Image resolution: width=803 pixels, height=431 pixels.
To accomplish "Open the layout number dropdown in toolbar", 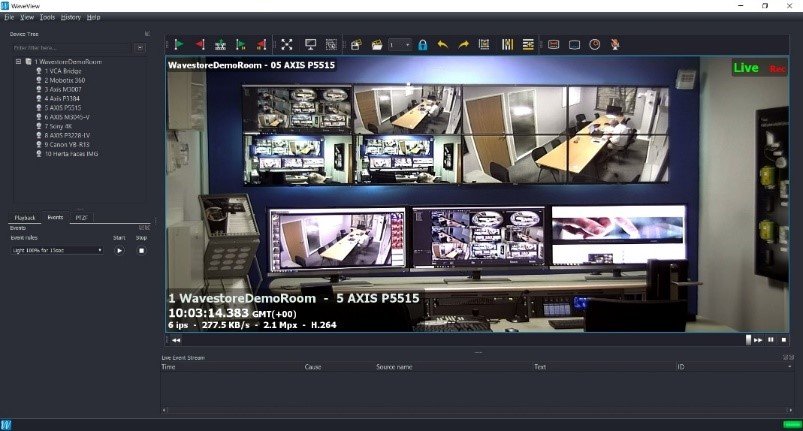I will (x=400, y=44).
